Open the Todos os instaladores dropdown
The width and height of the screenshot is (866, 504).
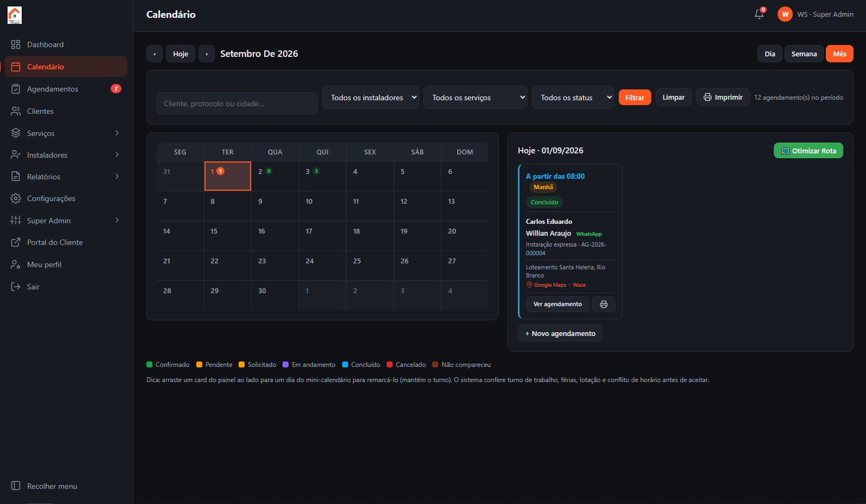[x=370, y=98]
